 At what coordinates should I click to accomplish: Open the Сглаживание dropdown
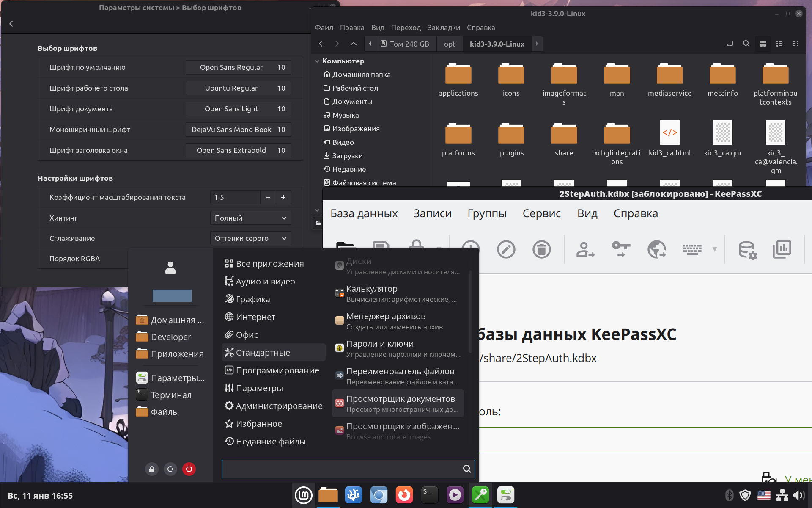click(250, 238)
